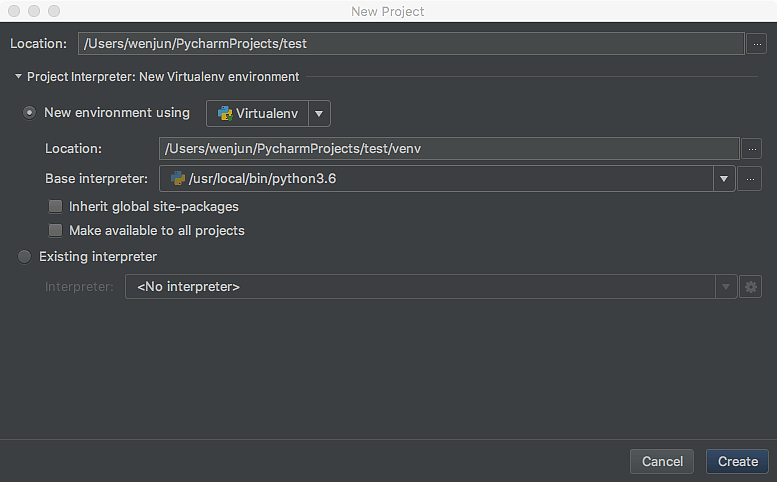Image resolution: width=777 pixels, height=482 pixels.
Task: Collapse the Project Interpreter section
Action: coord(18,77)
